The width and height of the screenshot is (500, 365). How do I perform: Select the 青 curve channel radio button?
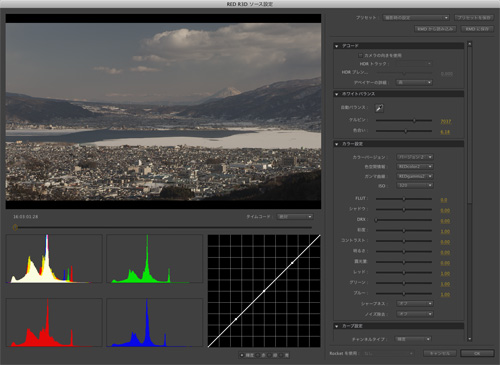tap(281, 355)
